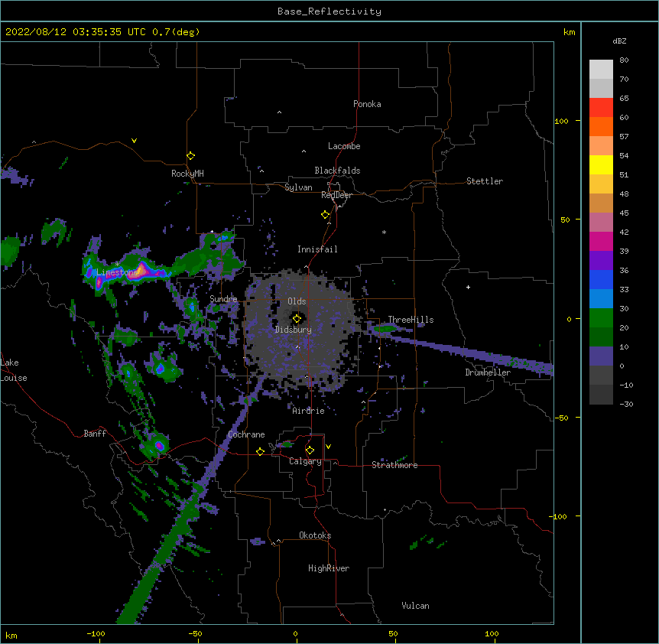The image size is (659, 644).
Task: Click the blue 36 dBZ legend swatch
Action: [x=601, y=279]
